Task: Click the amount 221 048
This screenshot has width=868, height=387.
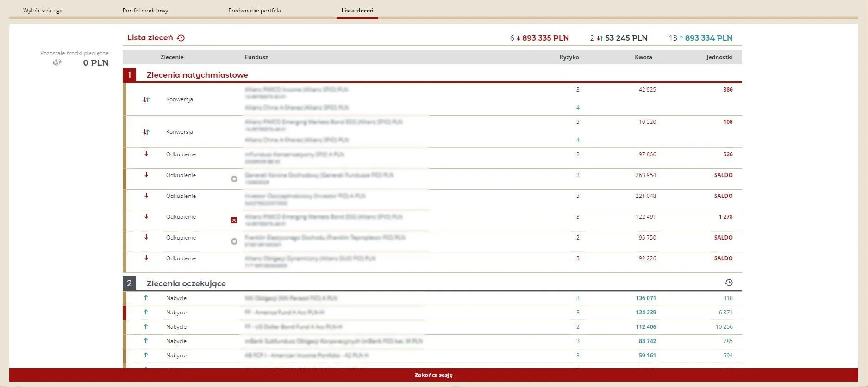Action: point(645,196)
